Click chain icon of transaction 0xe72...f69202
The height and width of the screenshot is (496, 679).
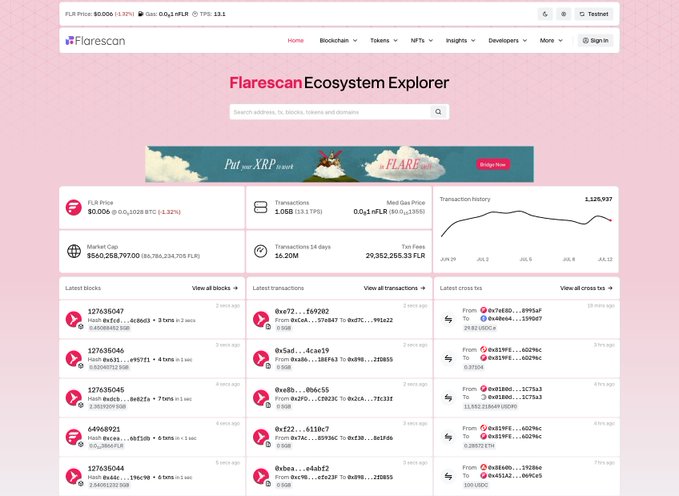pos(261,319)
